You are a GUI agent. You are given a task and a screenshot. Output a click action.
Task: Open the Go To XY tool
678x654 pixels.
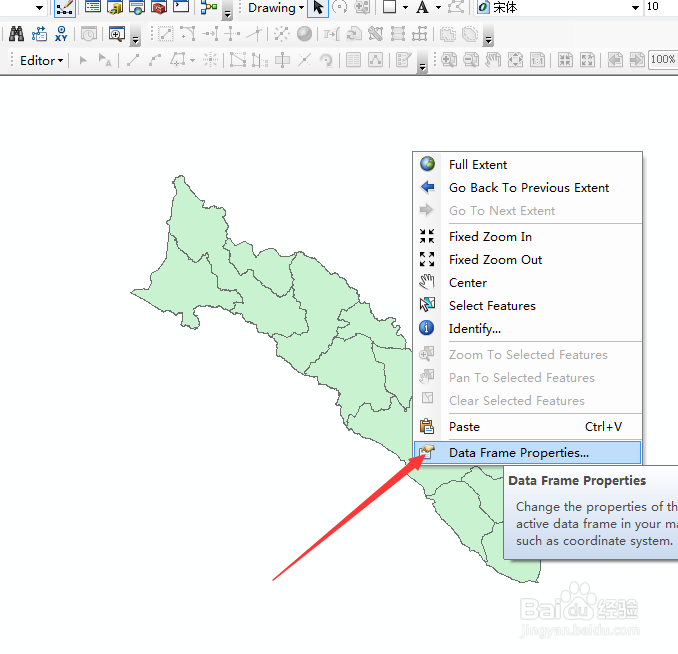tap(61, 34)
